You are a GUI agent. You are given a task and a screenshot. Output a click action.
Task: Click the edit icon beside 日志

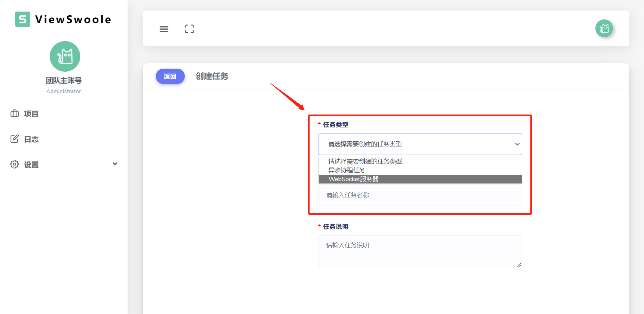click(15, 139)
